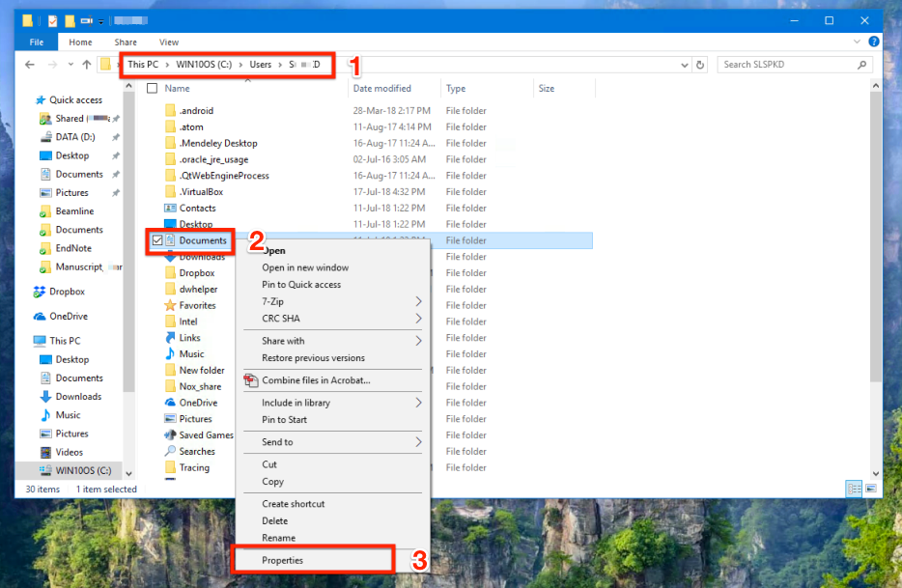Sort by the Date modified column header
Image resolution: width=902 pixels, height=588 pixels.
(381, 88)
